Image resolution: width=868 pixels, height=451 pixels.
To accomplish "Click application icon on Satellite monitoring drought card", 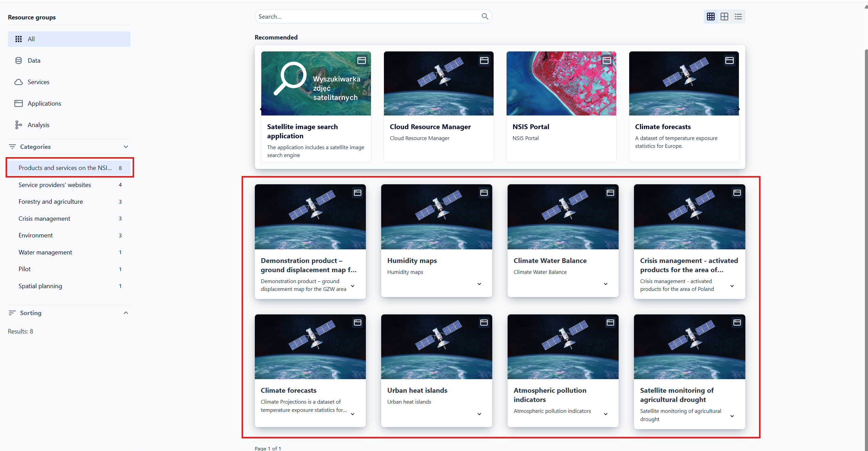I will [x=737, y=323].
